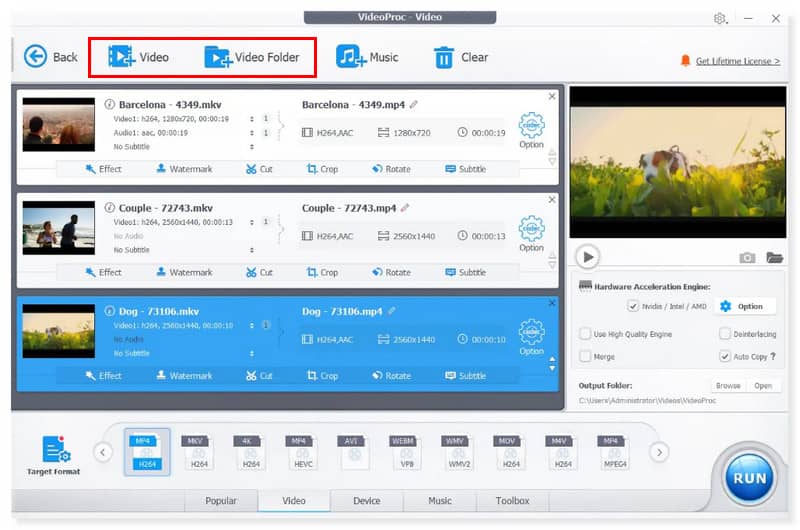Open the output folder
This screenshot has width=800, height=530.
pyautogui.click(x=763, y=386)
